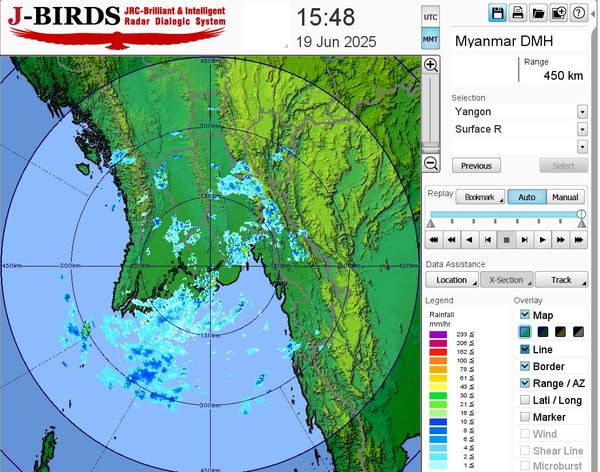600x472 pixels.
Task: Open the Surface R product dropdown
Action: point(582,129)
